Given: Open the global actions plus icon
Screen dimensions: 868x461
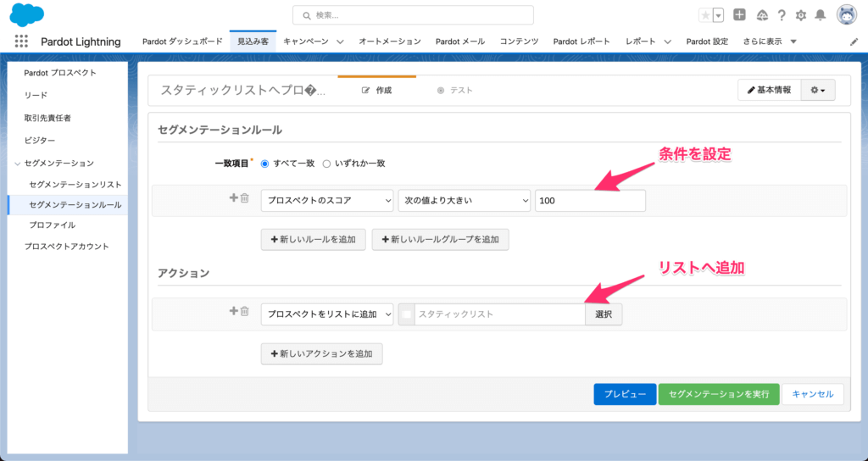Looking at the screenshot, I should [x=739, y=15].
